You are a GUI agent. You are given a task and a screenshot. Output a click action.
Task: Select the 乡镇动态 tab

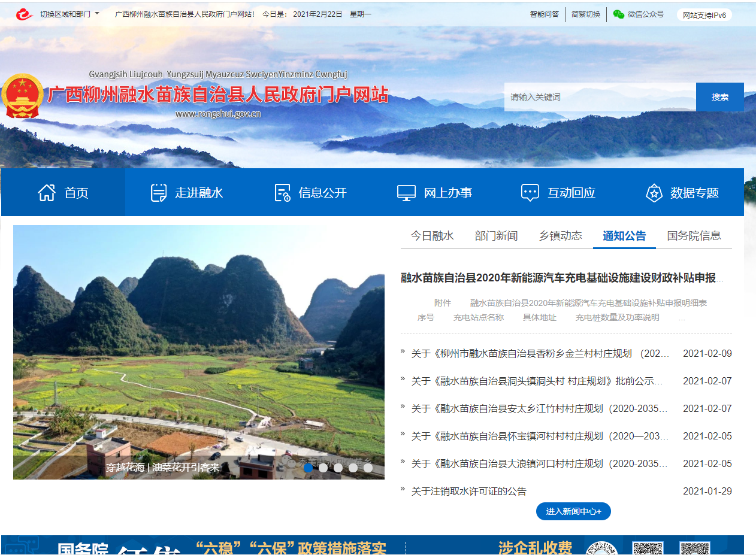(x=560, y=236)
